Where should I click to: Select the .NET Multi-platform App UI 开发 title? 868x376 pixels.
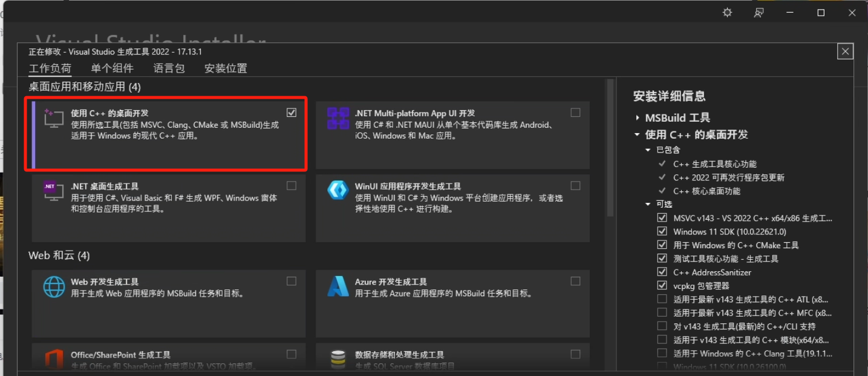[415, 113]
